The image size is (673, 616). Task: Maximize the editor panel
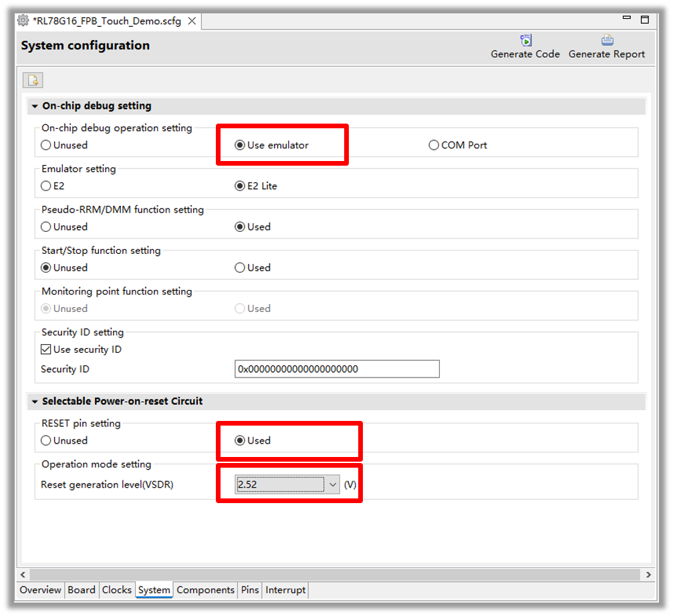644,20
